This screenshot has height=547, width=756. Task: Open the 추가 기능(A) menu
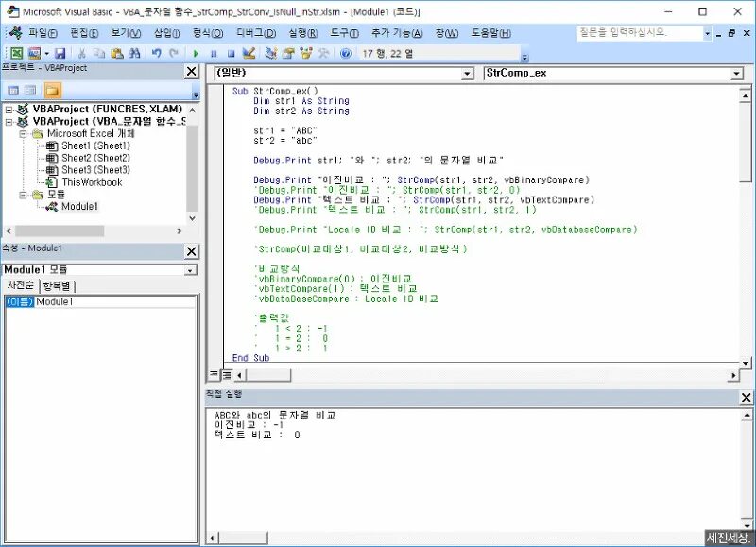(397, 33)
